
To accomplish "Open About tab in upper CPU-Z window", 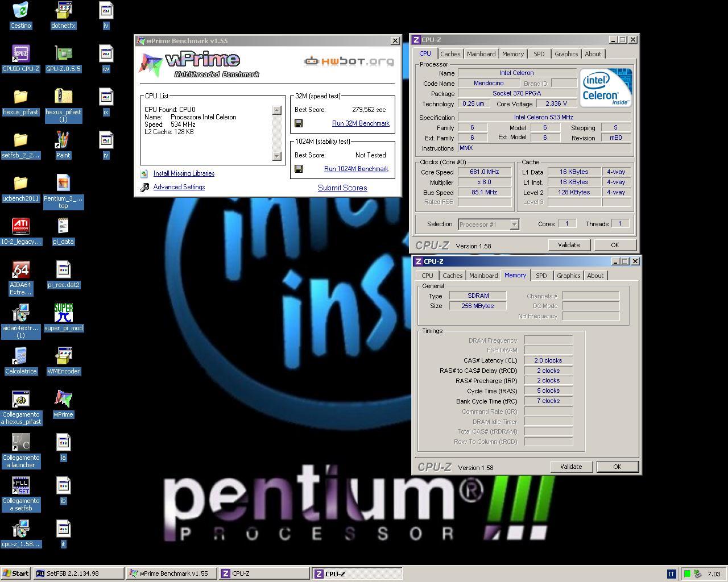I will tap(593, 54).
